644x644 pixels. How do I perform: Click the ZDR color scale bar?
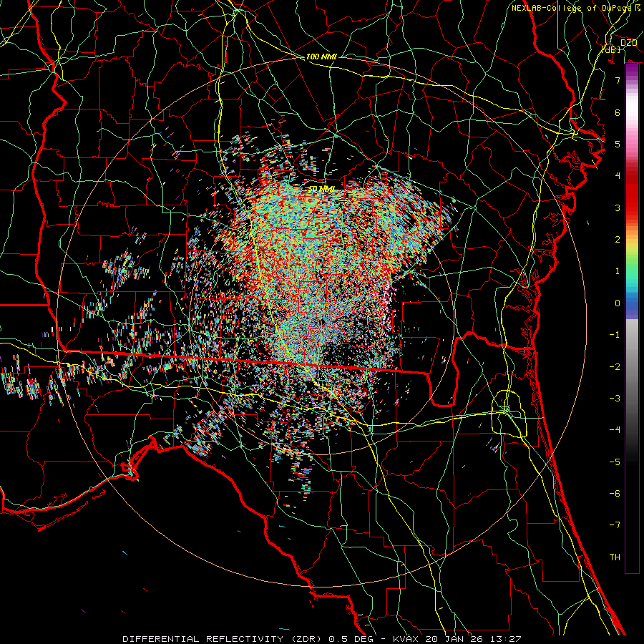(632, 318)
